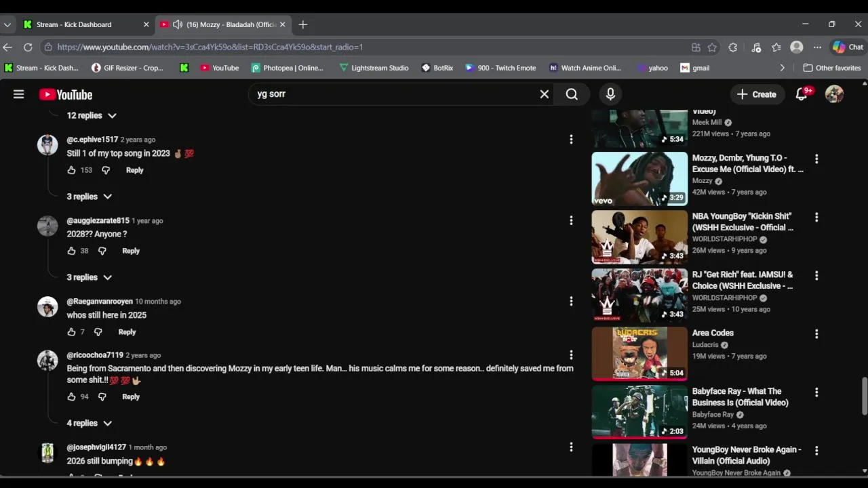
Task: Open the tab search dropdown arrow
Action: [x=7, y=24]
